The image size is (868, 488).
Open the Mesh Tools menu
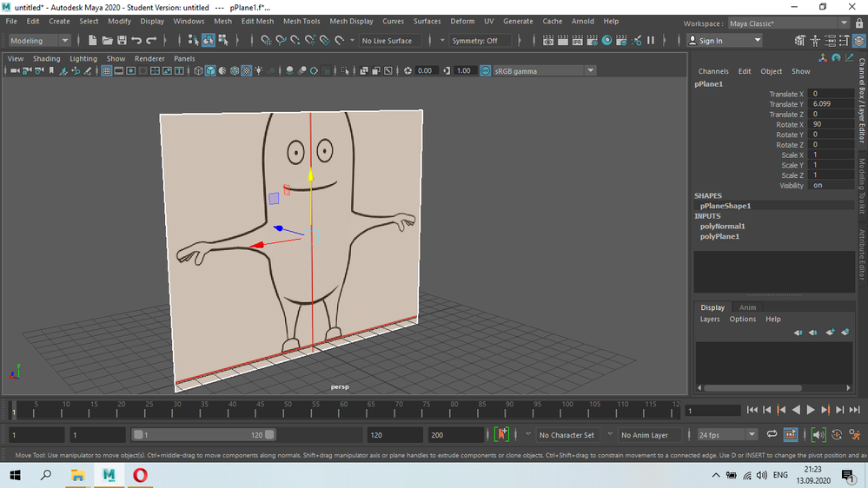(x=301, y=21)
